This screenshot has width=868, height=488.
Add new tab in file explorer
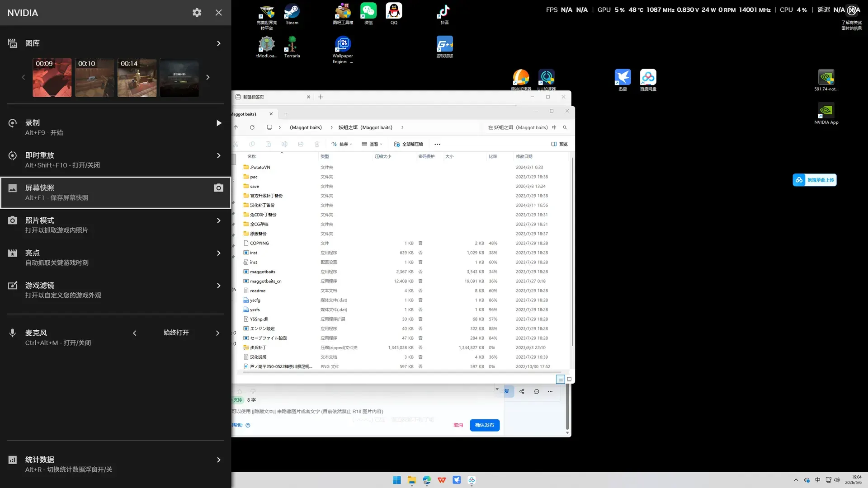[x=286, y=114]
